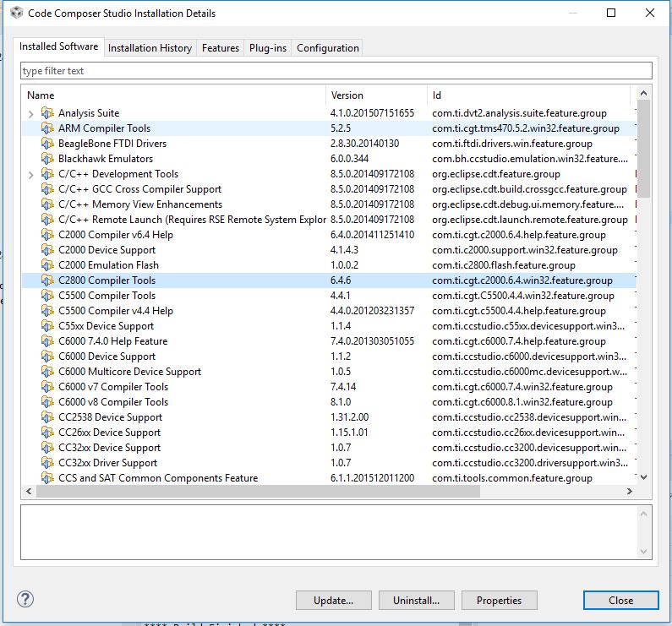Click the Analysis Suite feature icon
The image size is (672, 626).
(47, 113)
